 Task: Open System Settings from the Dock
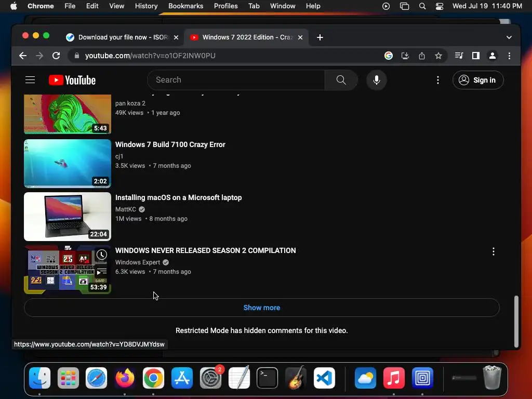210,378
